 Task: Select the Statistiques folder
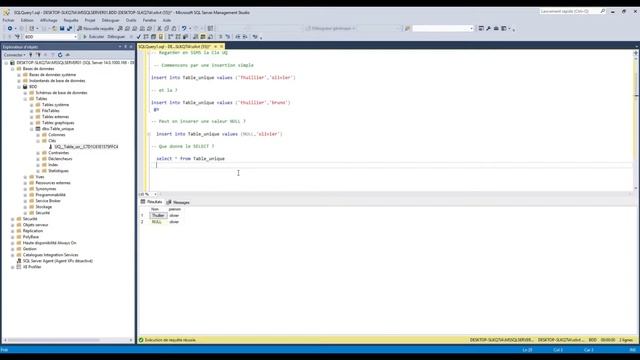coord(58,171)
